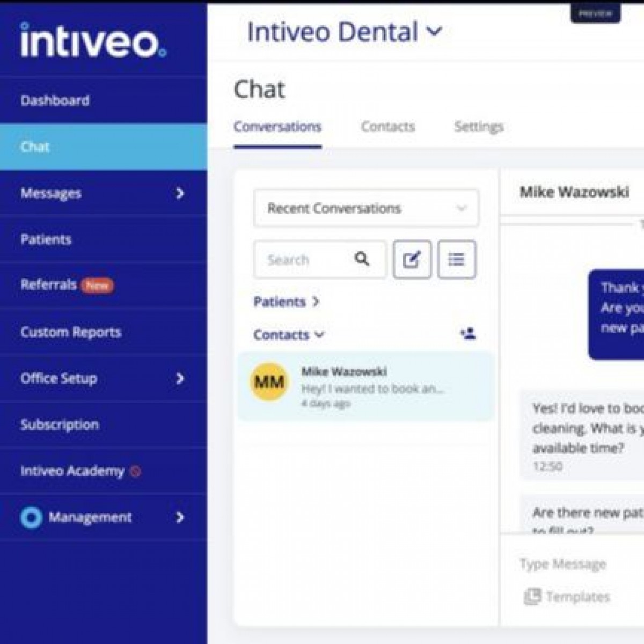The image size is (644, 644).
Task: Expand the Patients section chevron
Action: coord(316,302)
